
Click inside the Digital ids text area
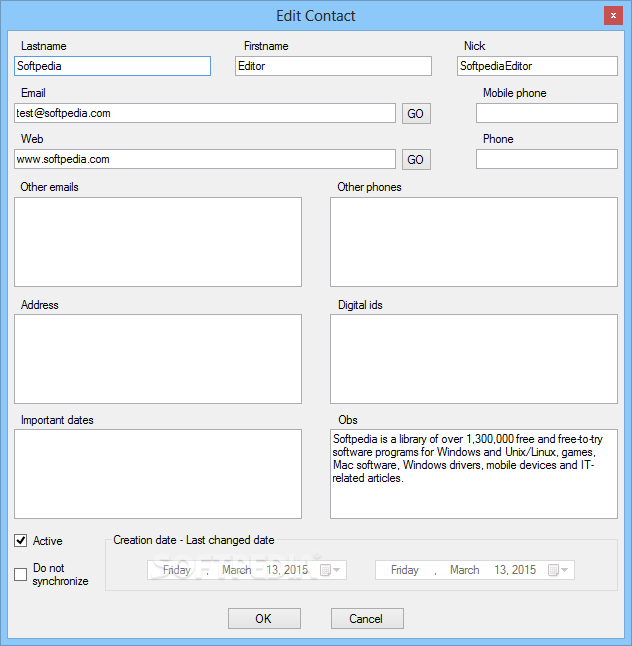(x=474, y=359)
